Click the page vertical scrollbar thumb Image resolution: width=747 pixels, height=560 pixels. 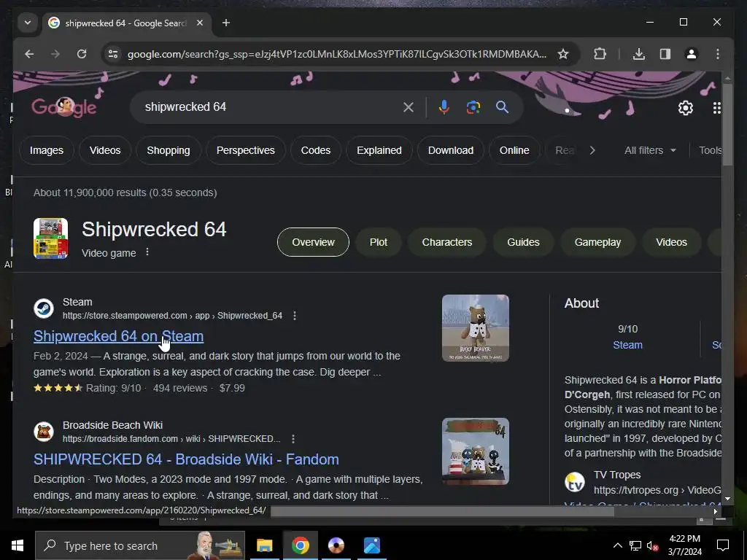[727, 125]
